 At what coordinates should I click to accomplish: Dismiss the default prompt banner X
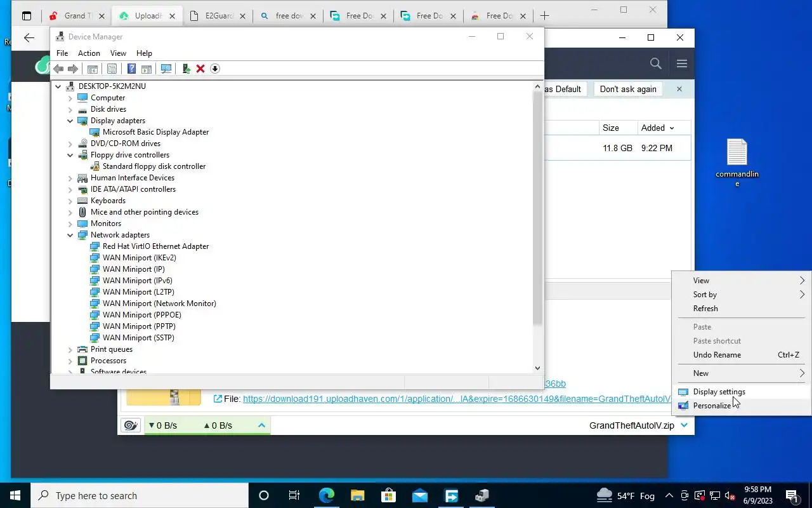679,89
